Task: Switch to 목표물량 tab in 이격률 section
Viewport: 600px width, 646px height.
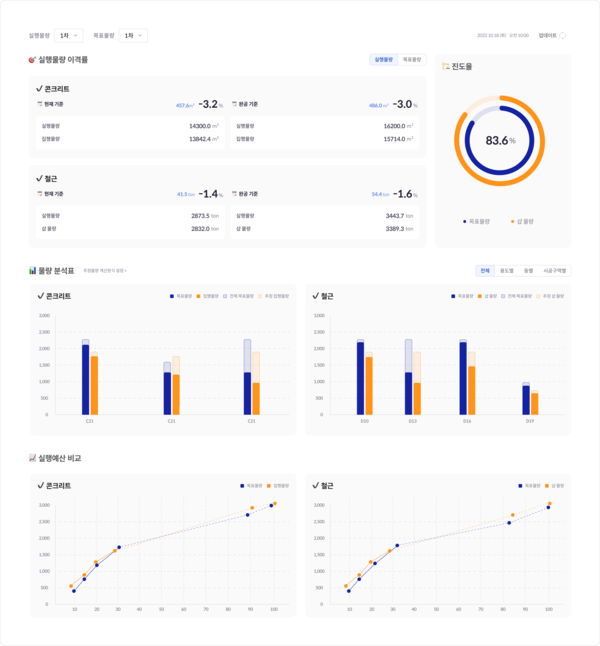Action: [411, 60]
